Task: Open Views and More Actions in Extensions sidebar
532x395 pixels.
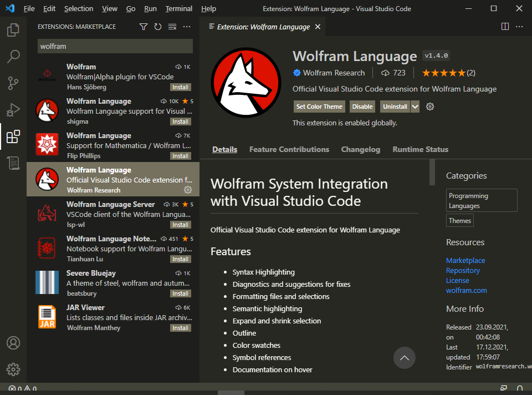Action: pos(187,27)
